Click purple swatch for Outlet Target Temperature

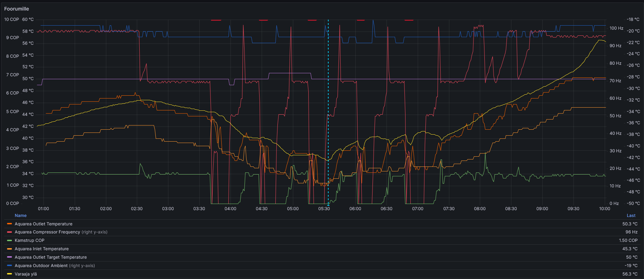(x=9, y=257)
